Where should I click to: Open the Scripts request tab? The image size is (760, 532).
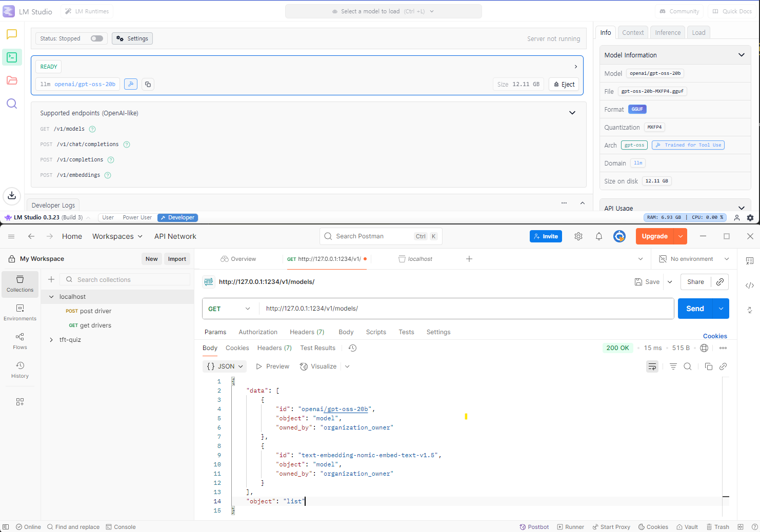[x=376, y=332]
